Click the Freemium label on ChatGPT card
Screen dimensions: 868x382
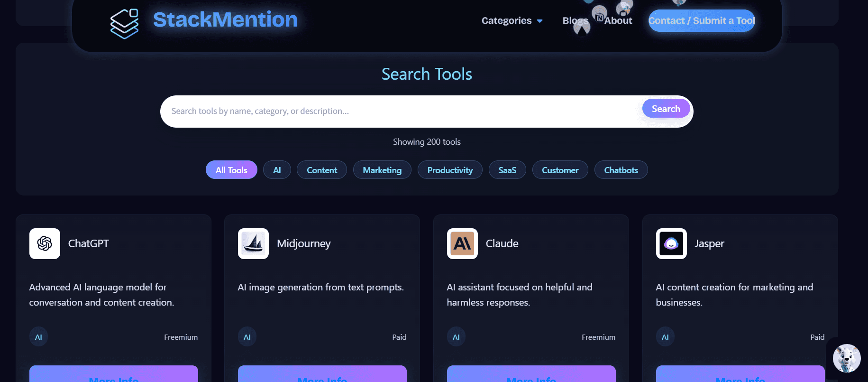pos(181,337)
